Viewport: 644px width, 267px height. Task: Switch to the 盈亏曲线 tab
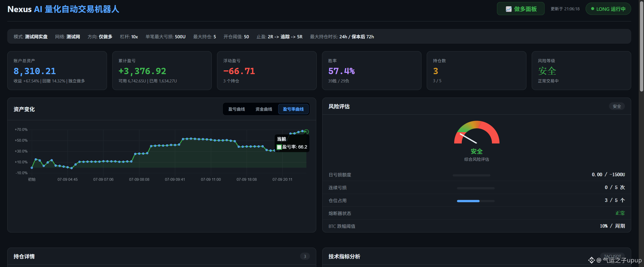point(237,109)
